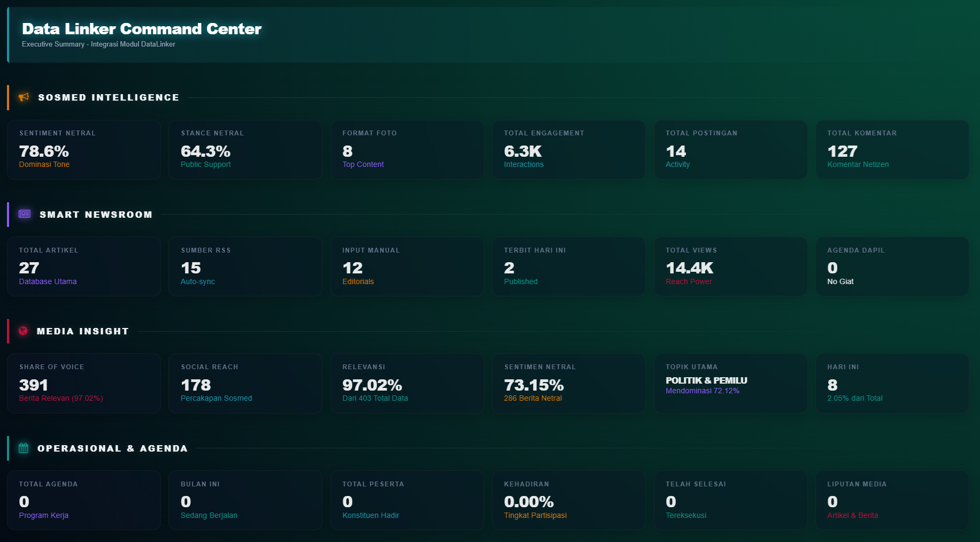Click the Media Insight section heading
Image resolution: width=980 pixels, height=542 pixels.
click(x=83, y=331)
